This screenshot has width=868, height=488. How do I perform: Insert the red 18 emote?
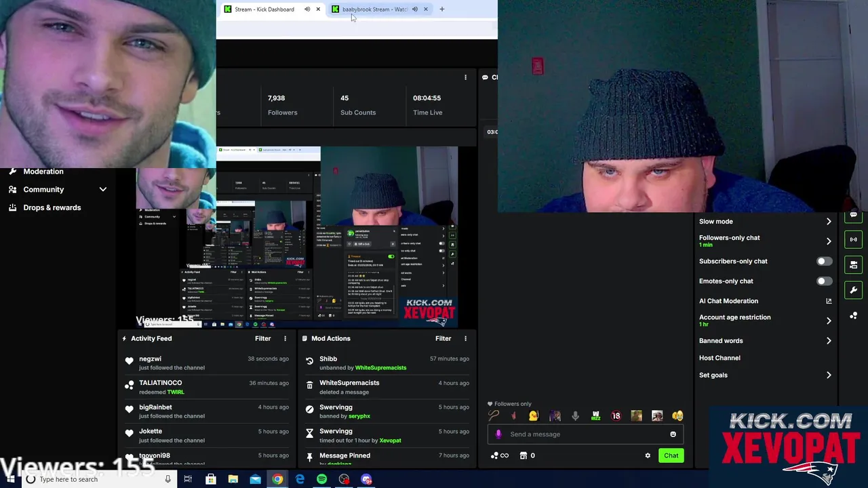(616, 416)
